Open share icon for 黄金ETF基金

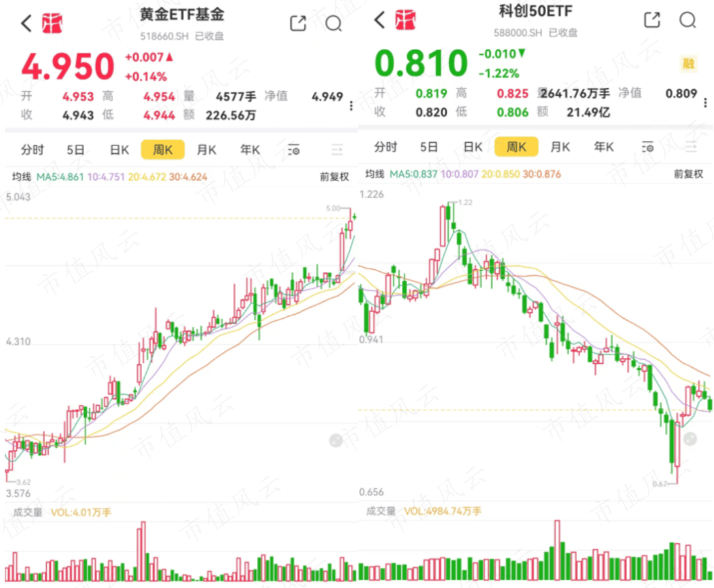point(298,23)
